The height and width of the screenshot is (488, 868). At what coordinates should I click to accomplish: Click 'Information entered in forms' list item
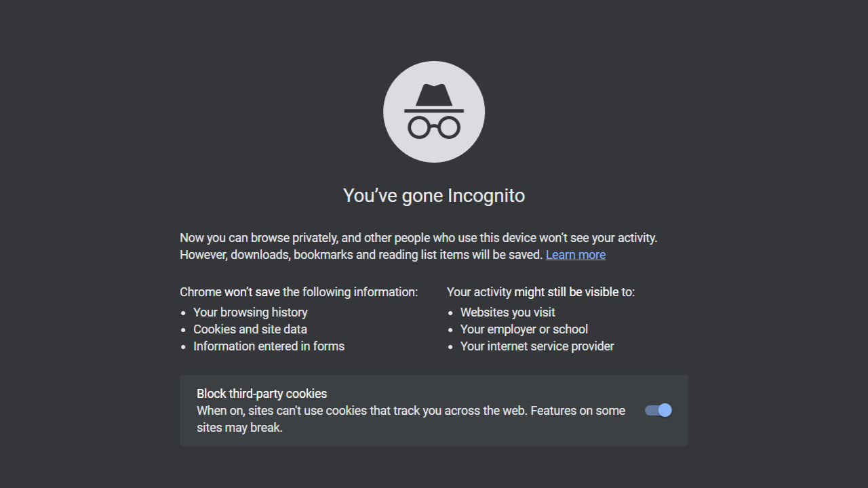click(x=269, y=346)
